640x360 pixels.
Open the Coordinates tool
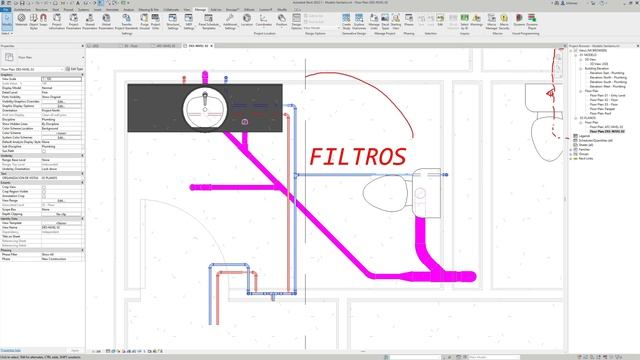click(264, 20)
